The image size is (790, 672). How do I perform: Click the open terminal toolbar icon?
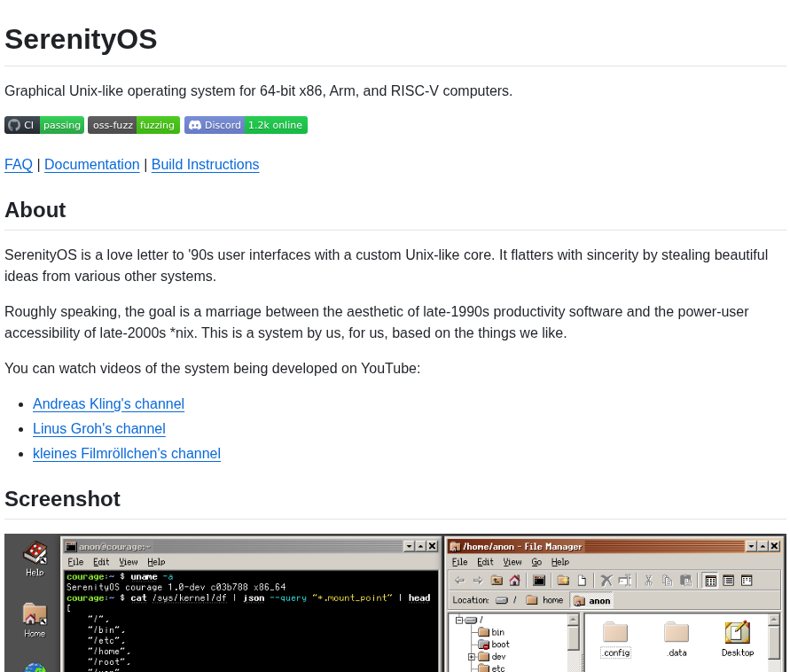click(539, 581)
